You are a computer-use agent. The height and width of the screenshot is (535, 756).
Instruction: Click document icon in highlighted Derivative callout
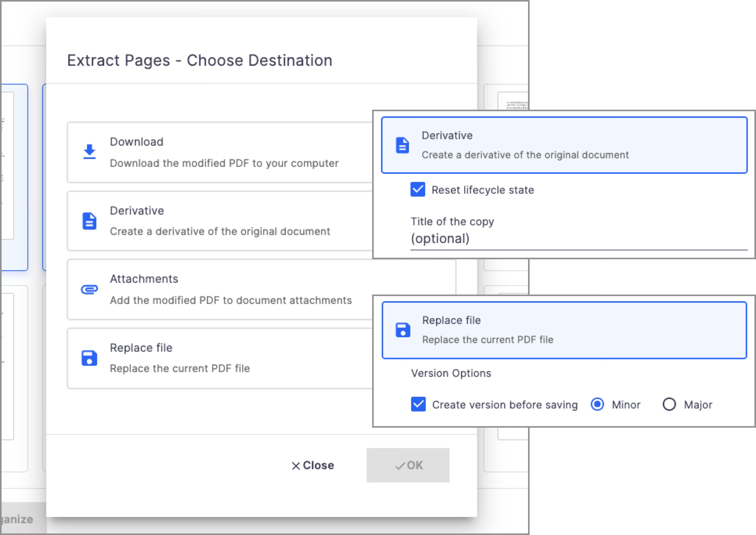402,145
